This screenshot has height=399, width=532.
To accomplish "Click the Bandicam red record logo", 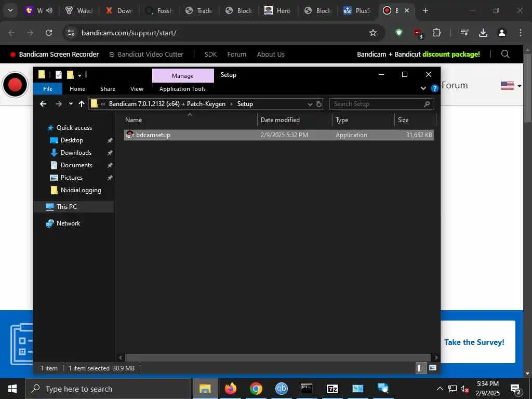I will 15,85.
